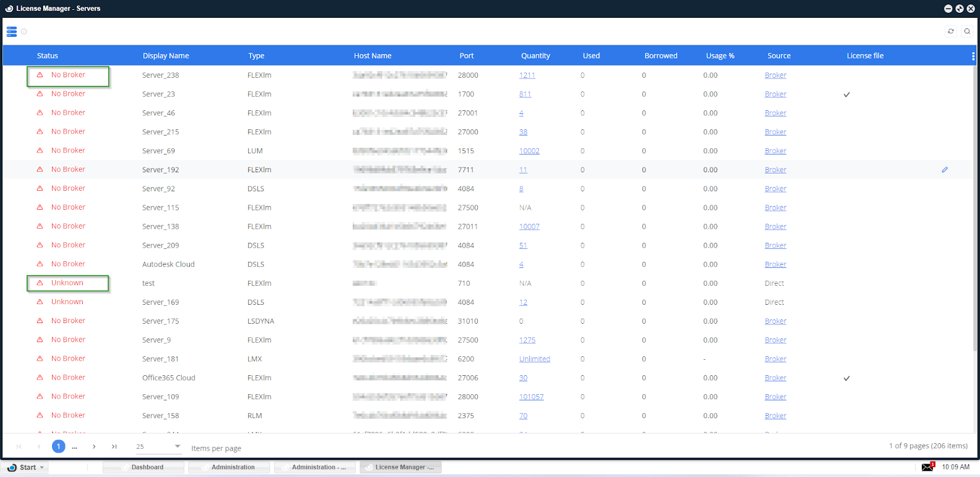The image size is (980, 477).
Task: Click the edit pencil on Server_192 row
Action: click(944, 170)
